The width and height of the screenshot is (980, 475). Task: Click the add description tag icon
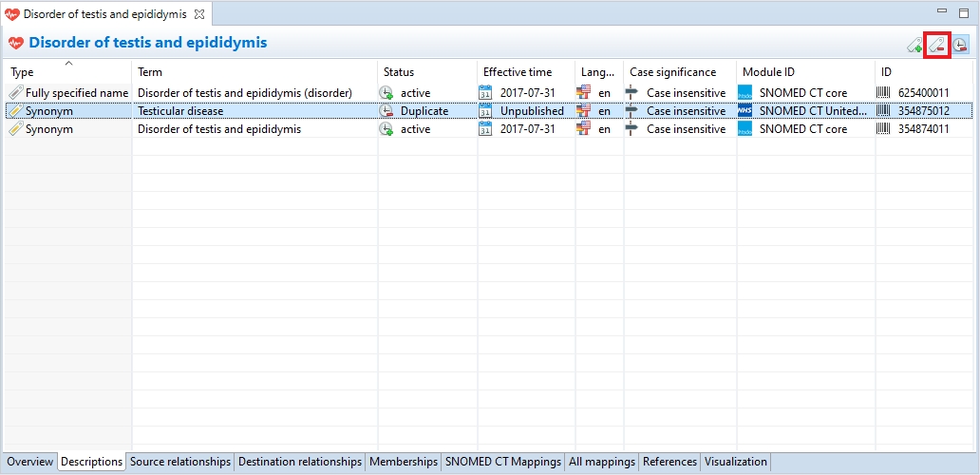[914, 45]
